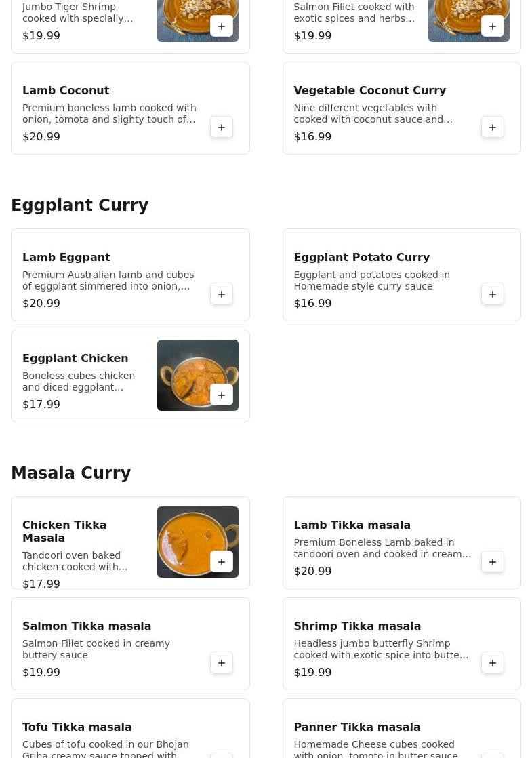Add Eggplant Potato Curry via plus icon
The height and width of the screenshot is (758, 532).
[x=493, y=294]
